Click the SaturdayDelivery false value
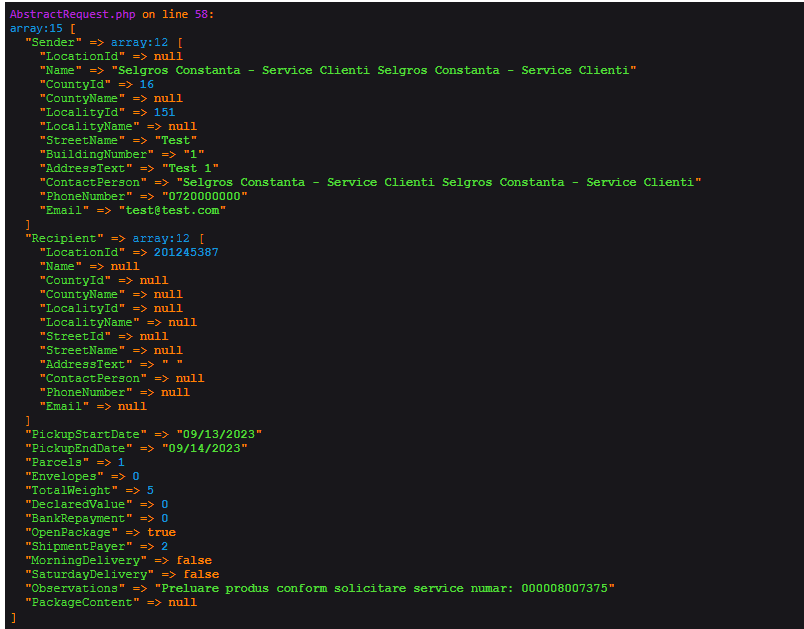 tap(201, 574)
